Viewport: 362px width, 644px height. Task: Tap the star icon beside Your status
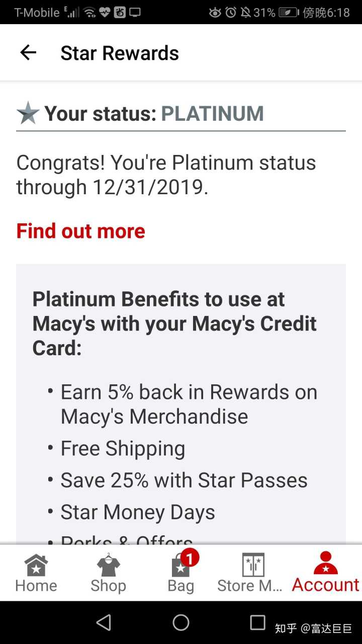pyautogui.click(x=28, y=114)
